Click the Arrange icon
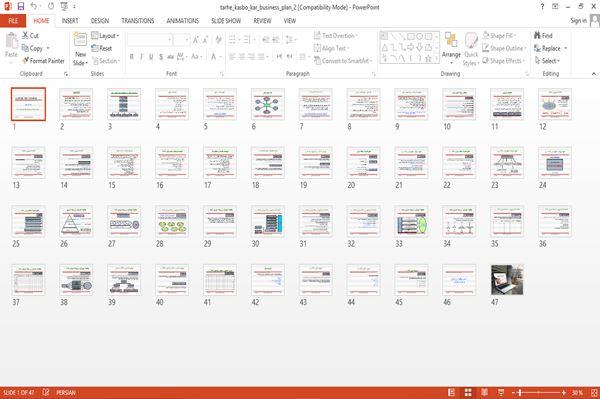This screenshot has width=600, height=399. pos(451,41)
